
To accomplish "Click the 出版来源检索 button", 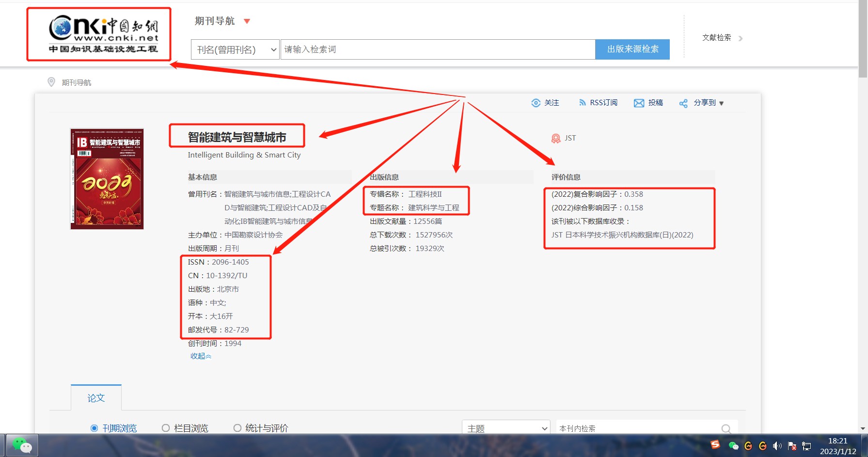I will [x=632, y=49].
